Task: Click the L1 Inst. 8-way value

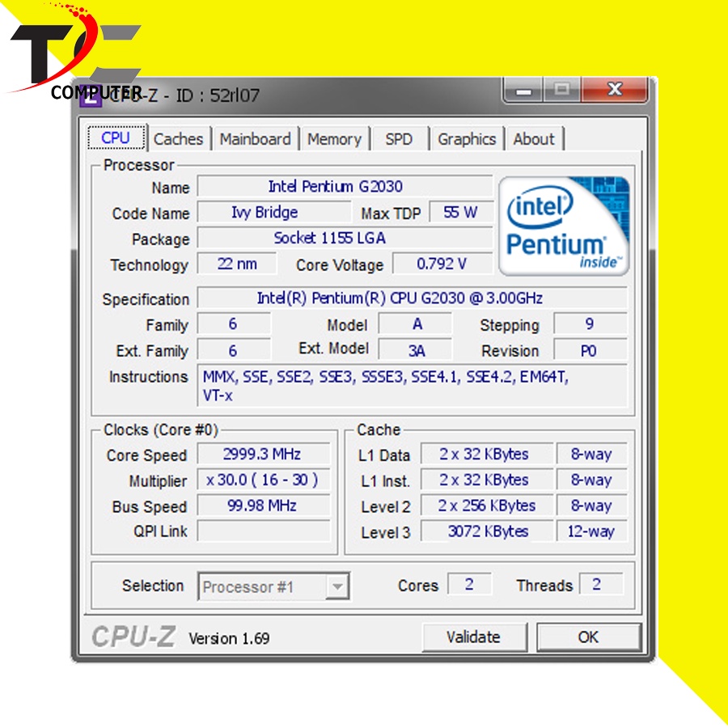Action: 592,480
